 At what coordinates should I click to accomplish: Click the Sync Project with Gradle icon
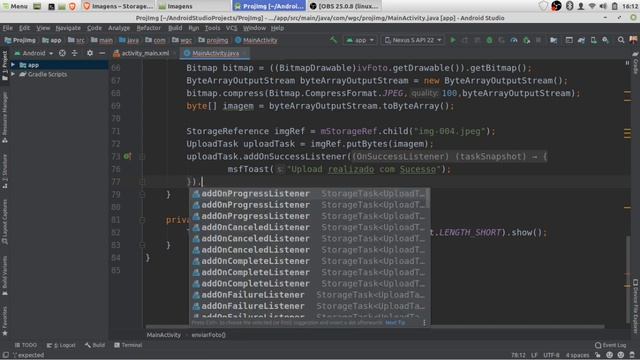point(581,40)
